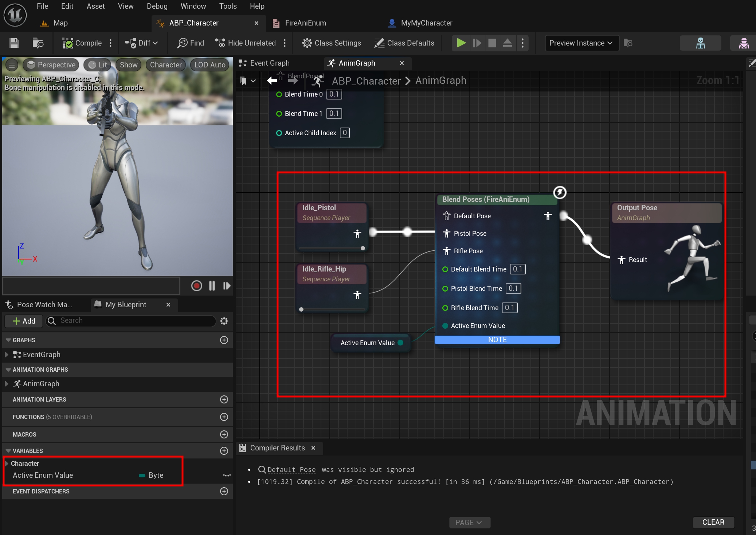Image resolution: width=756 pixels, height=535 pixels.
Task: Click the Idle_Rifle_Hip node progress slider
Action: pos(332,309)
